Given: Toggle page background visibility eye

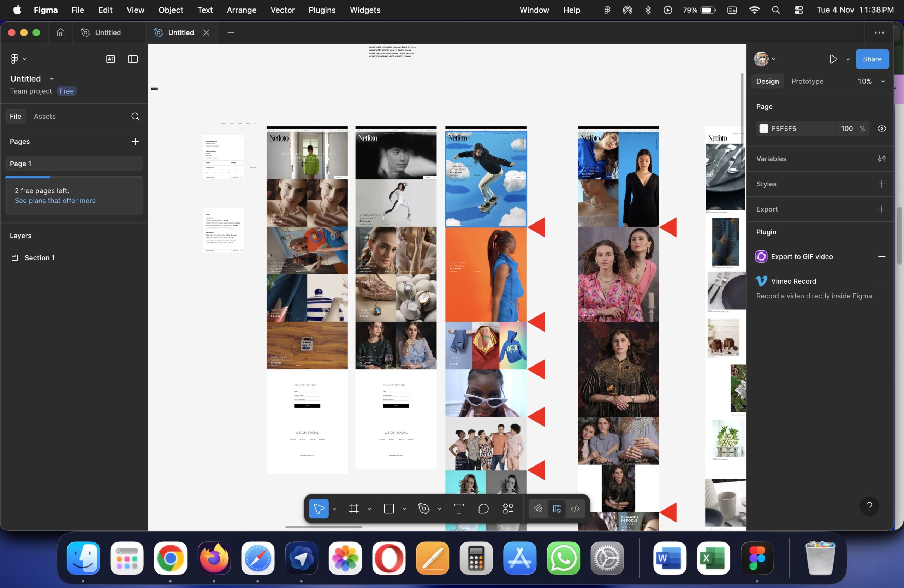Looking at the screenshot, I should coord(882,129).
